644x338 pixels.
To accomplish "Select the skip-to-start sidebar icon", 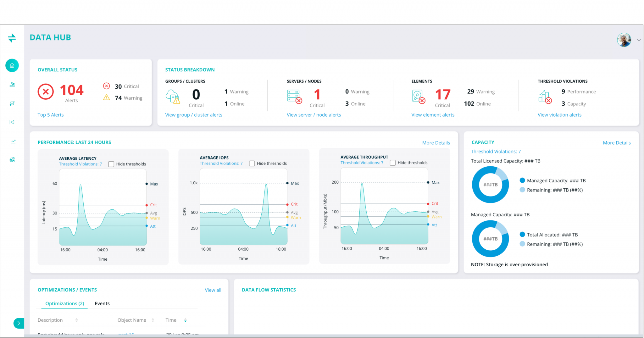I will pos(12,122).
